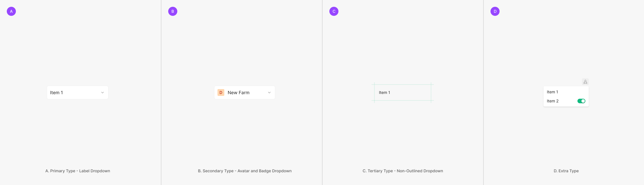This screenshot has height=185, width=644.
Task: Click the Tertiary Type - Non-Outlined Dropdown caption
Action: (x=403, y=171)
